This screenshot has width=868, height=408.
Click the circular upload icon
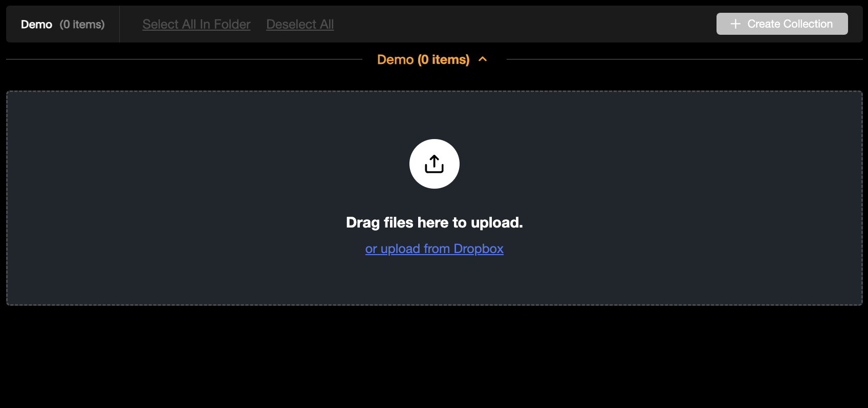[x=434, y=164]
